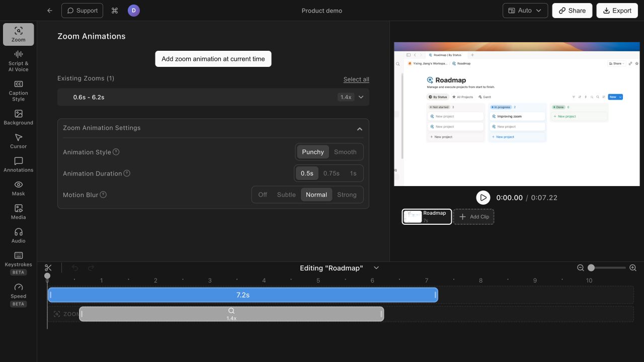Open the Background panel
The height and width of the screenshot is (362, 644).
(18, 117)
